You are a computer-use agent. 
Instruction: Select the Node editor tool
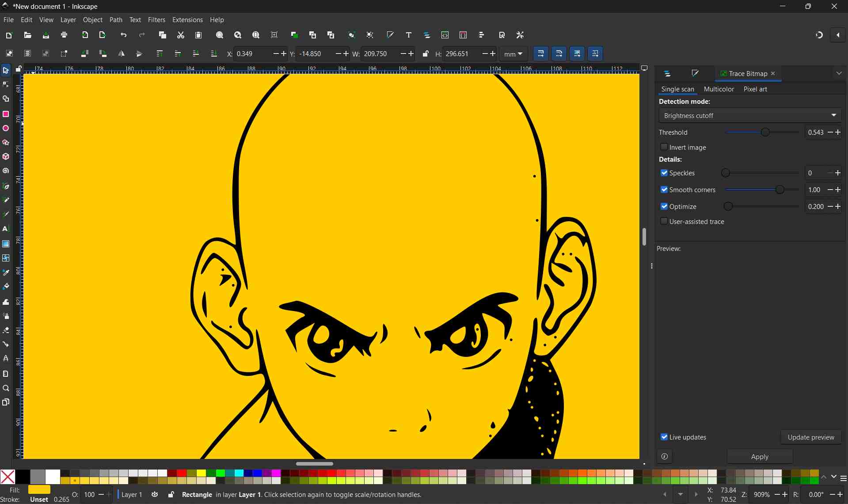click(x=6, y=84)
